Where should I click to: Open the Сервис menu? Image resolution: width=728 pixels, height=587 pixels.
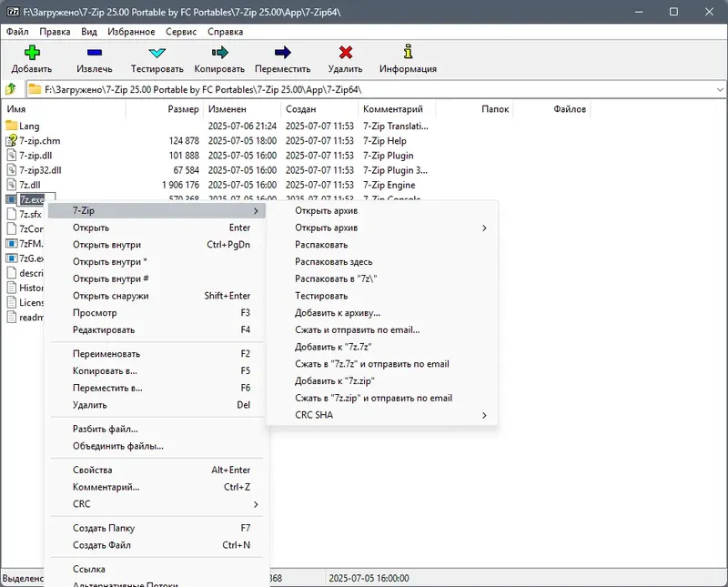click(182, 31)
